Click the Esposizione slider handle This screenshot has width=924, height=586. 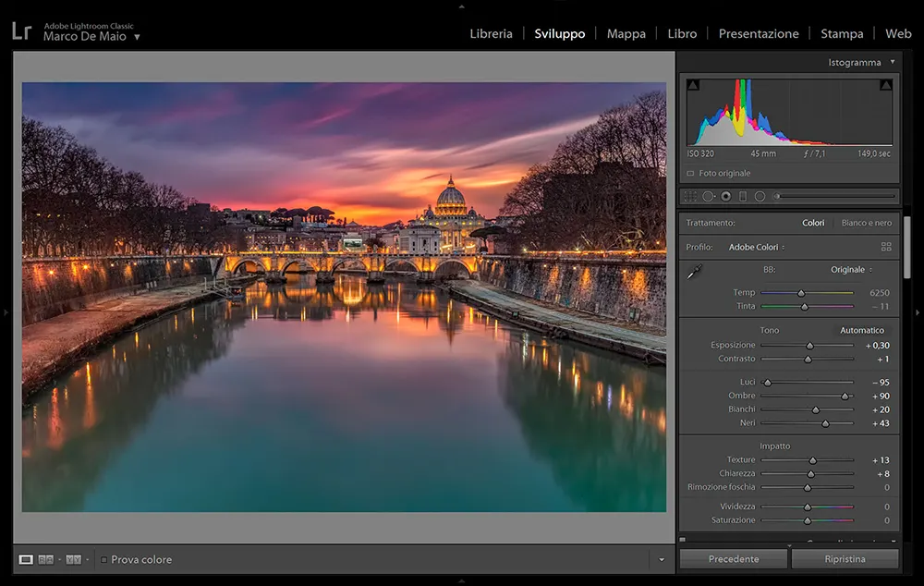[809, 345]
